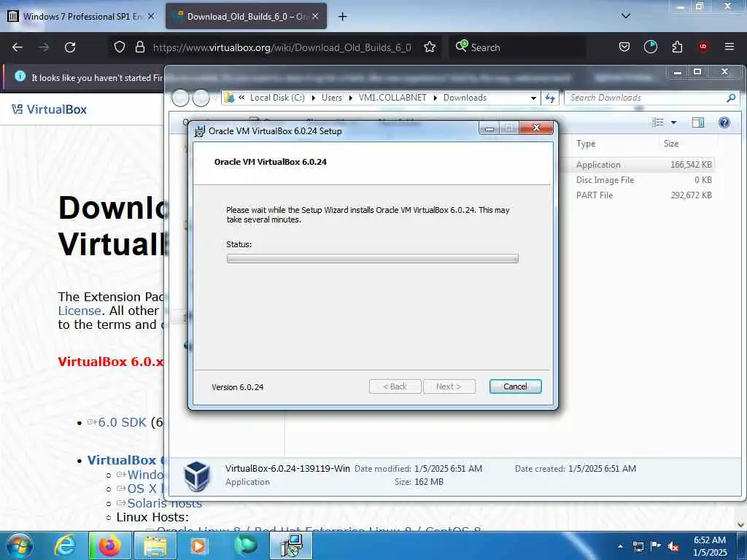
Task: Click Users in Explorer breadcrumb
Action: point(332,98)
